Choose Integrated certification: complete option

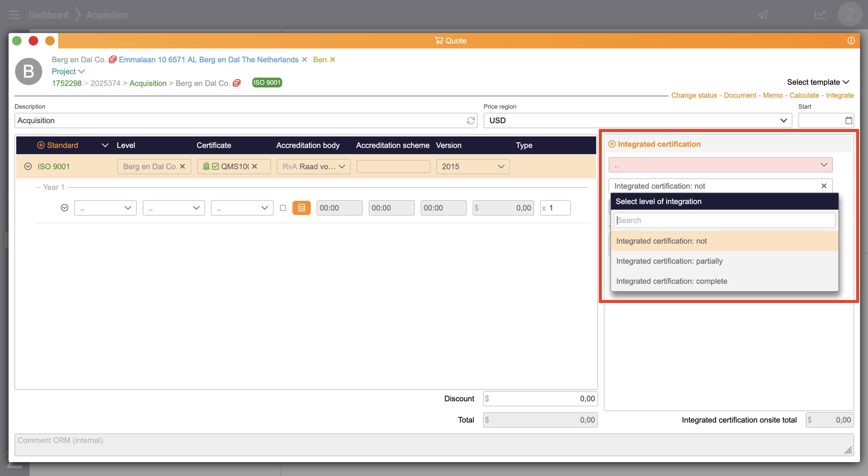pyautogui.click(x=671, y=281)
